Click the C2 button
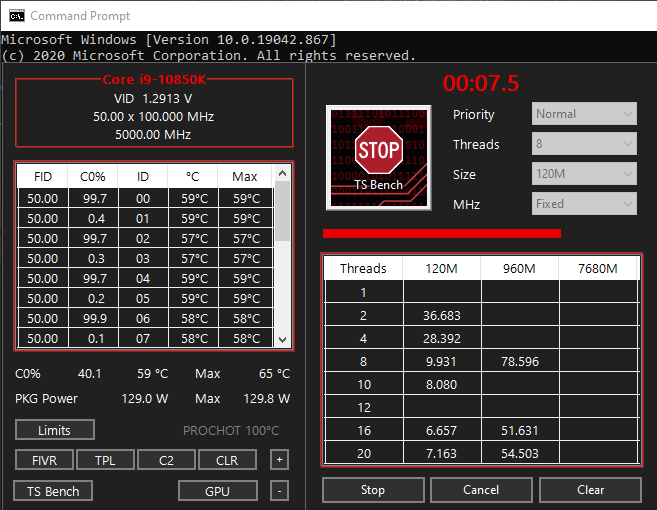 point(166,460)
